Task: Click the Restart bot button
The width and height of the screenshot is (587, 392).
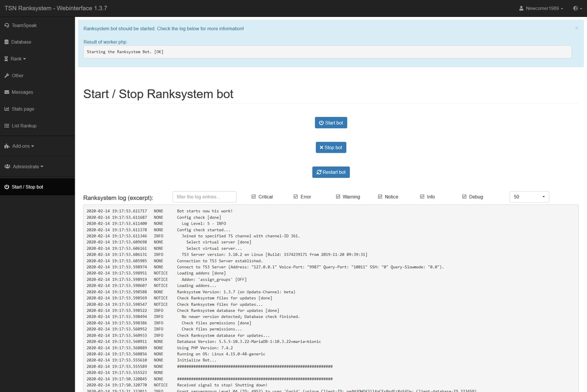Action: (331, 172)
